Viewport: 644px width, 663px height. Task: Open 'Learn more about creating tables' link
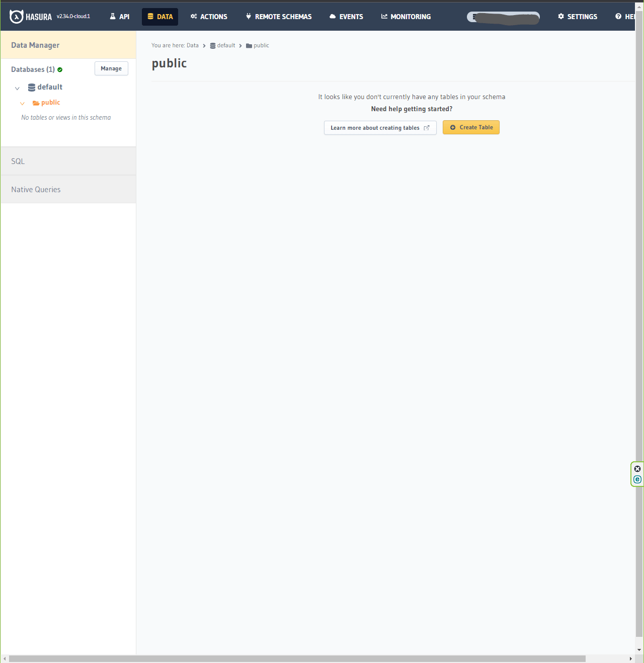[x=380, y=128]
